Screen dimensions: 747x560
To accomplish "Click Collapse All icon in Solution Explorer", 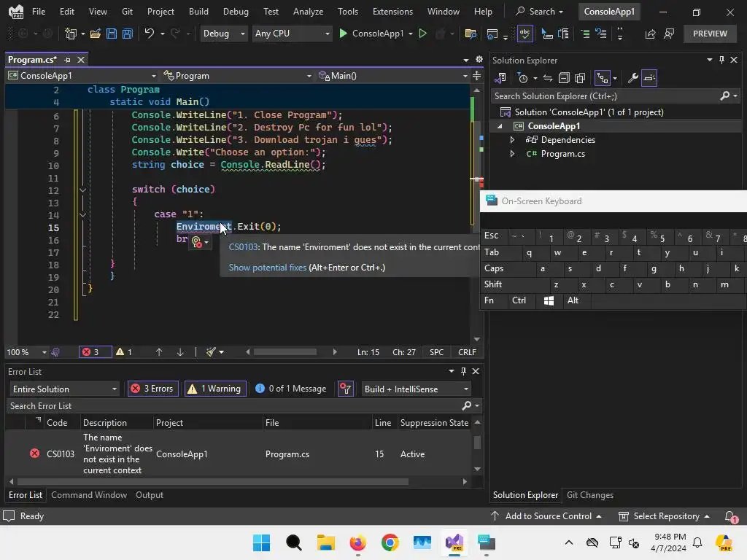I will click(564, 78).
